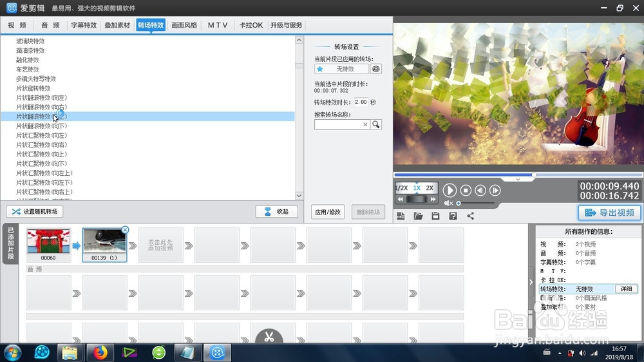The image size is (644, 362).
Task: Select 布艺特效 transition
Action: click(x=28, y=70)
